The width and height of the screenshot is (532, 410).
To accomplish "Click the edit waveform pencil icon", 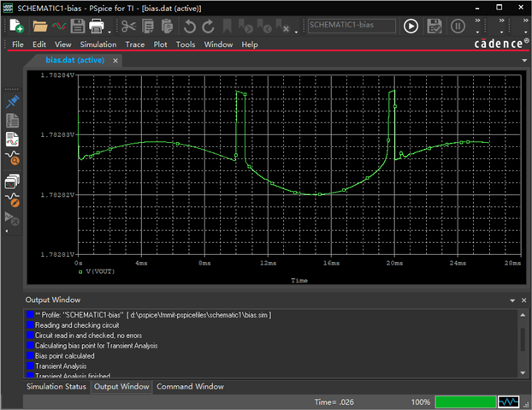I will [x=13, y=199].
